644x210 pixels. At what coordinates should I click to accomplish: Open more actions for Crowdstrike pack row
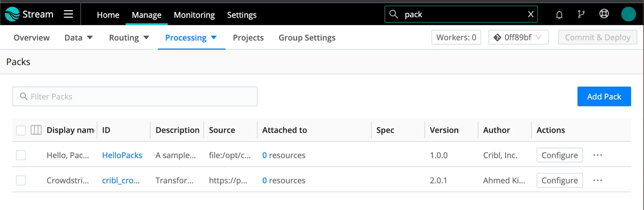[598, 180]
